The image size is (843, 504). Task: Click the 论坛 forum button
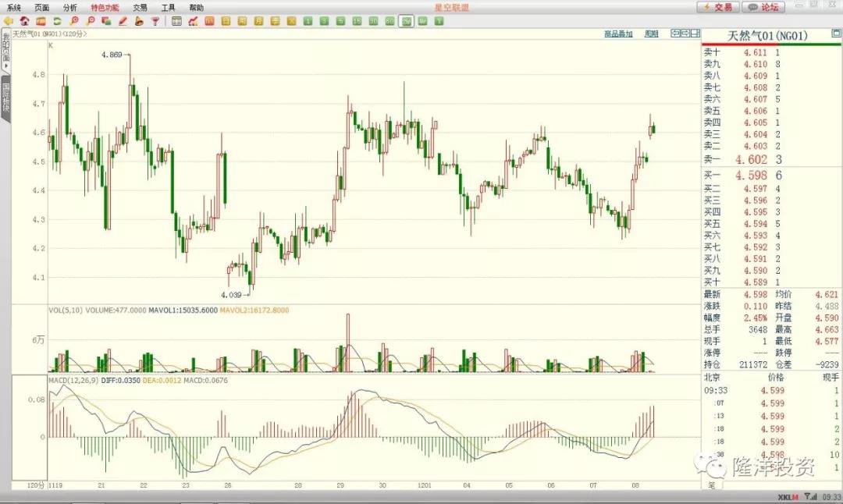[763, 7]
